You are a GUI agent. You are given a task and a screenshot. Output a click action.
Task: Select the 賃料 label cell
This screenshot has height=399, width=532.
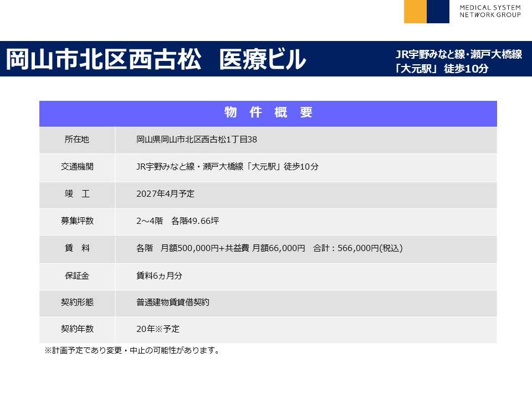click(x=77, y=249)
